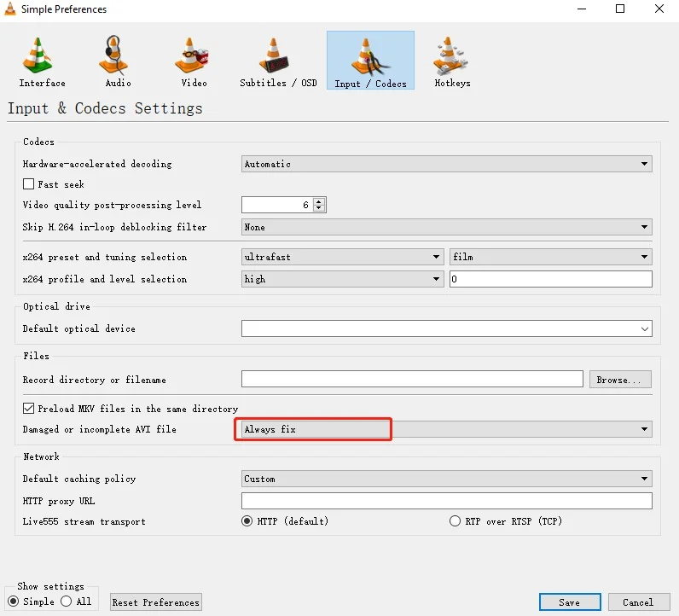Open x264 preset dropdown showing ultrafast

pyautogui.click(x=343, y=257)
